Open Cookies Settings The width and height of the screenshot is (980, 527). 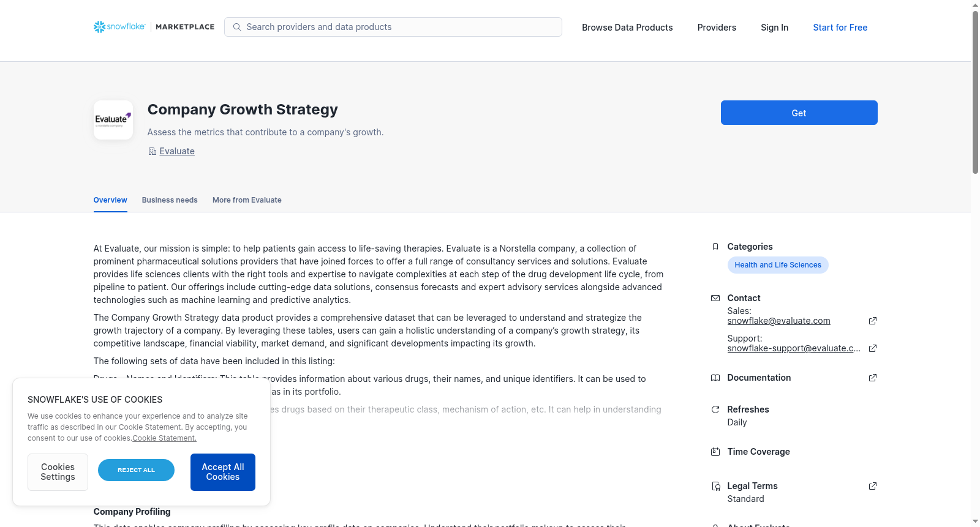click(x=58, y=472)
